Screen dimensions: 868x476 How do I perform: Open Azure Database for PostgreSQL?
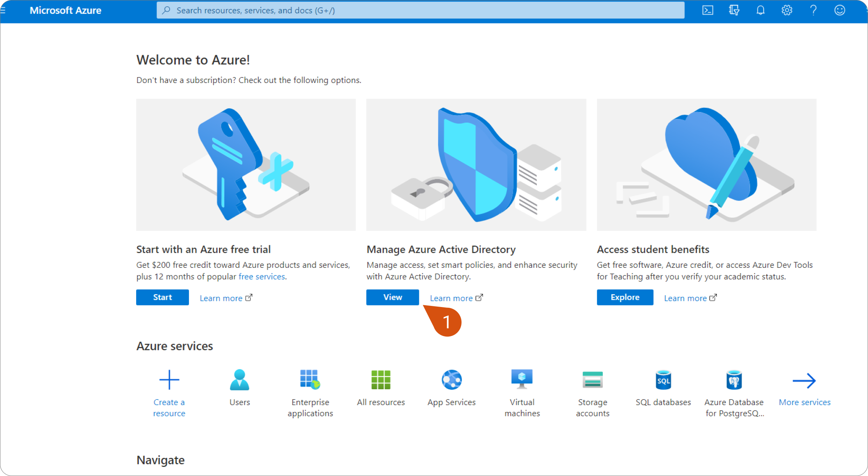734,380
